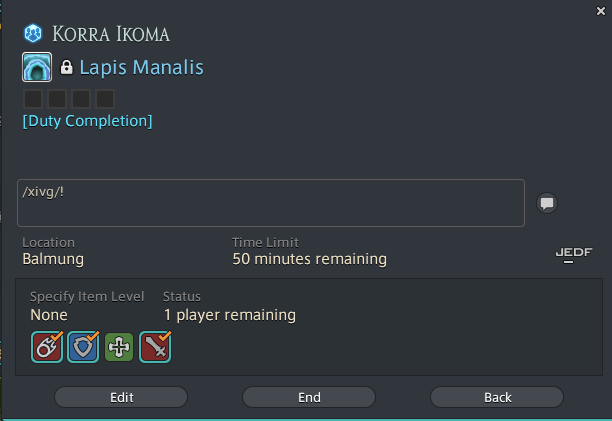Select the filled ranged DPS role slot
Viewport: 612px width, 421px height.
point(47,347)
